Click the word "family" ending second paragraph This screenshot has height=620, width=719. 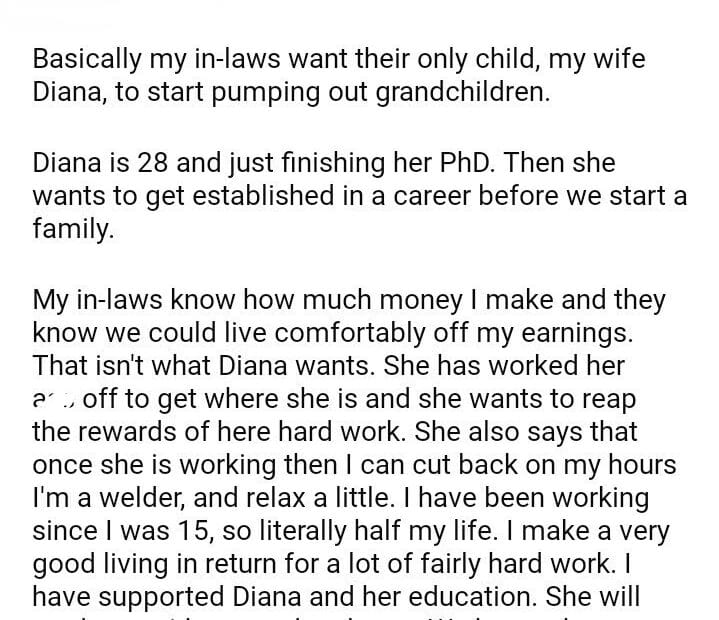pyautogui.click(x=71, y=227)
